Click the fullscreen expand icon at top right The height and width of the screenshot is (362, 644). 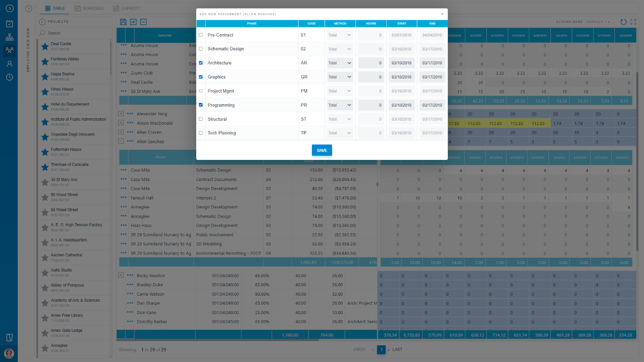coord(634,22)
